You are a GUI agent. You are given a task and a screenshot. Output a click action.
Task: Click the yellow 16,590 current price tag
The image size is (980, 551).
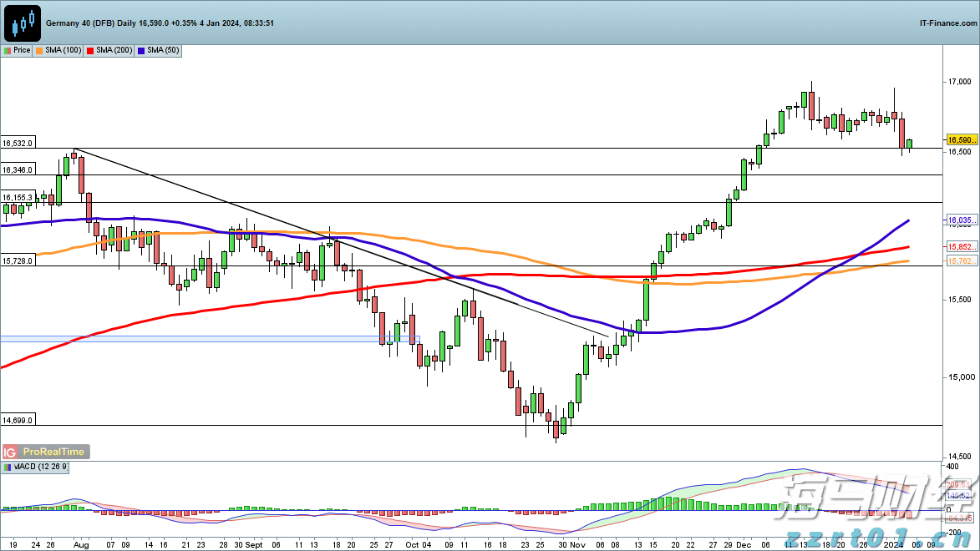click(961, 140)
